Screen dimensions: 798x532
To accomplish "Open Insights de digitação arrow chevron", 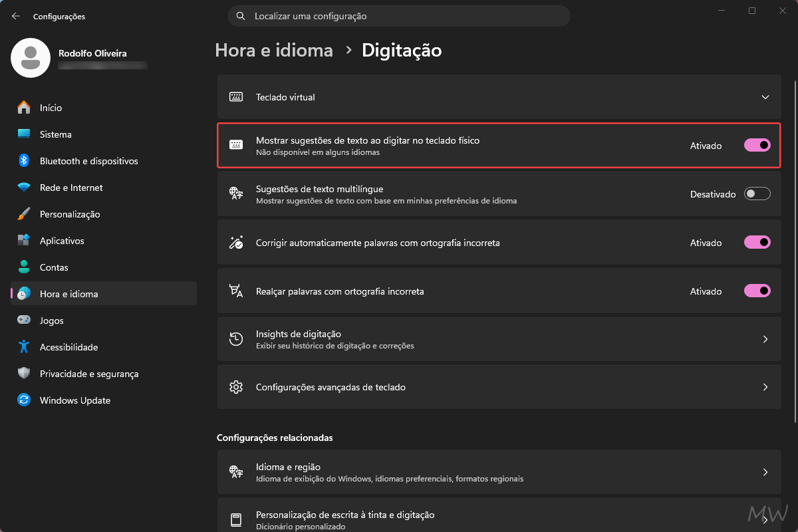I will (x=765, y=339).
